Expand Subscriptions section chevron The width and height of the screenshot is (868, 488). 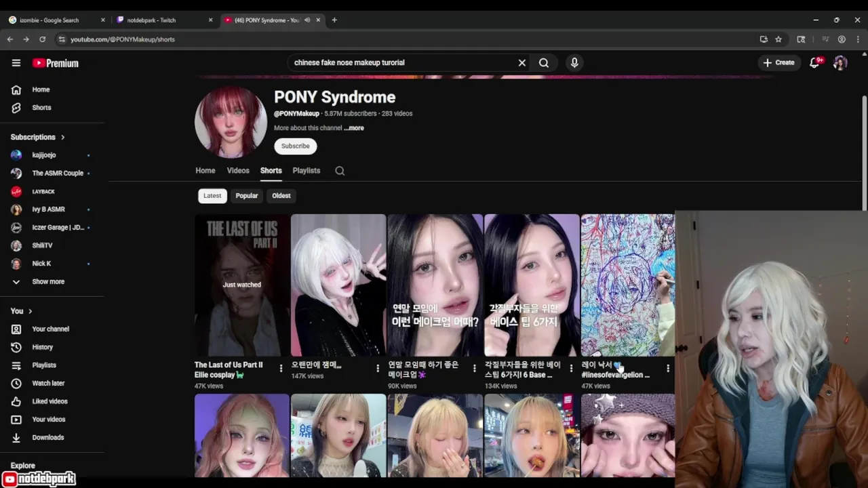pyautogui.click(x=63, y=137)
